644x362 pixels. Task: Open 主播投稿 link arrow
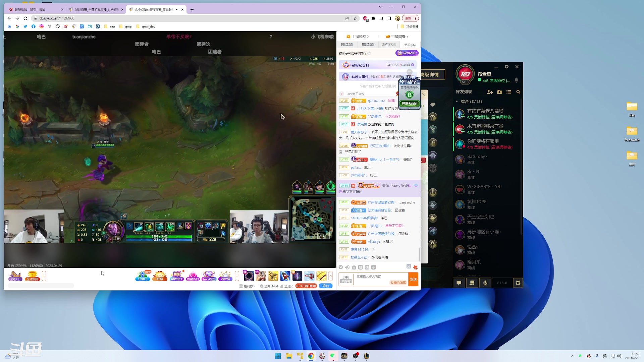pos(368,37)
